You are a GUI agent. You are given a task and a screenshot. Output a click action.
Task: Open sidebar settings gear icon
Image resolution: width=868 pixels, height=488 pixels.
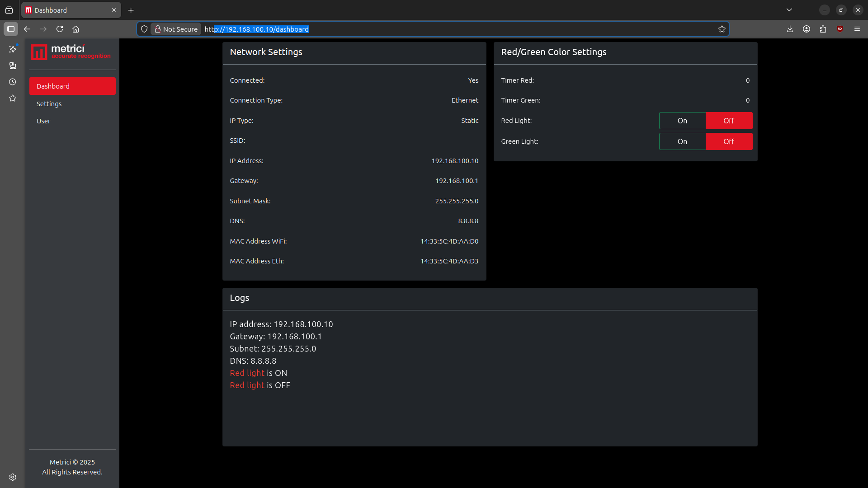13,477
